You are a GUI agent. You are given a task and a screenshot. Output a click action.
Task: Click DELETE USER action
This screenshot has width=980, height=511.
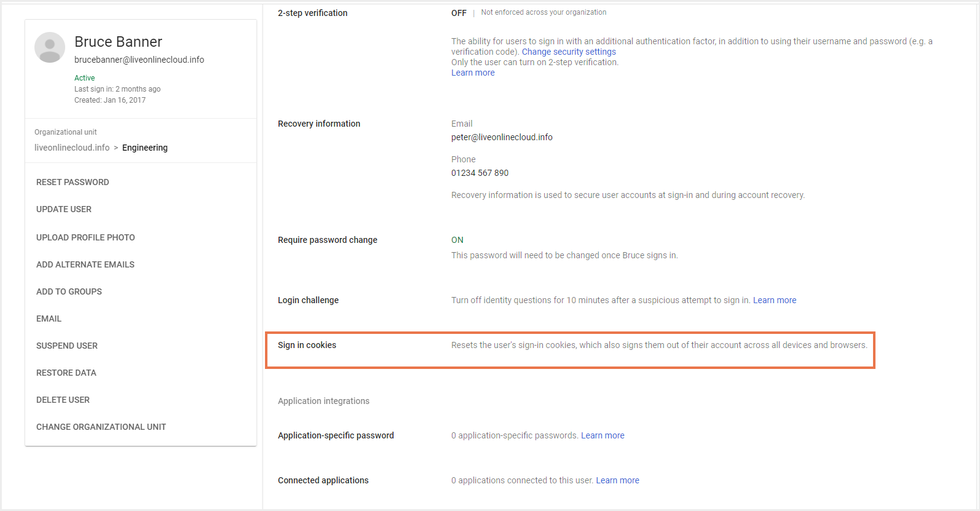63,400
